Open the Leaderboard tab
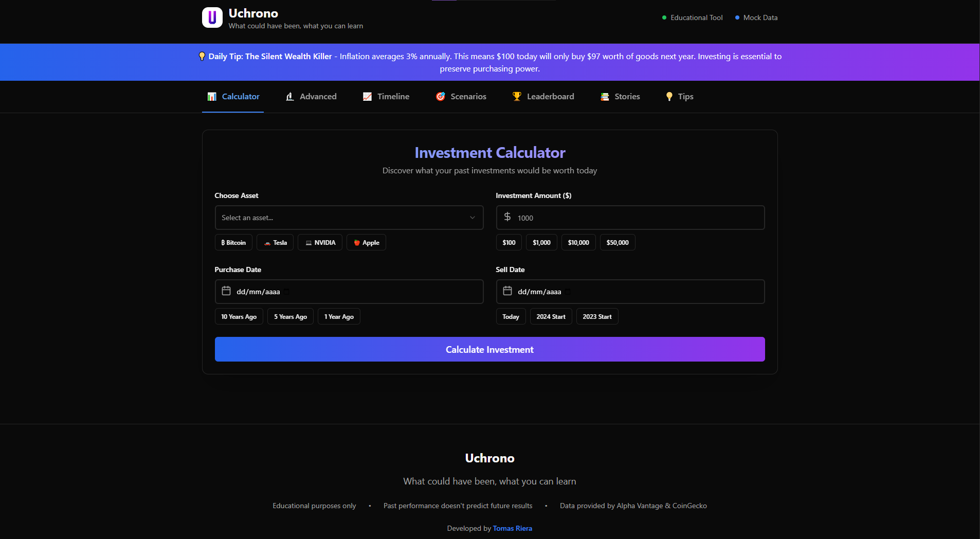The height and width of the screenshot is (539, 980). click(x=543, y=97)
